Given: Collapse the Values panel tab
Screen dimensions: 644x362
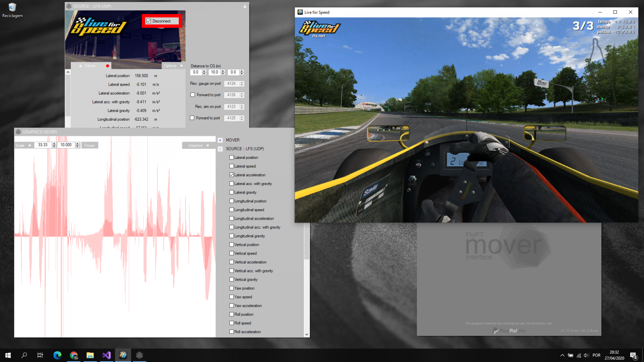Looking at the screenshot, I should [80, 66].
